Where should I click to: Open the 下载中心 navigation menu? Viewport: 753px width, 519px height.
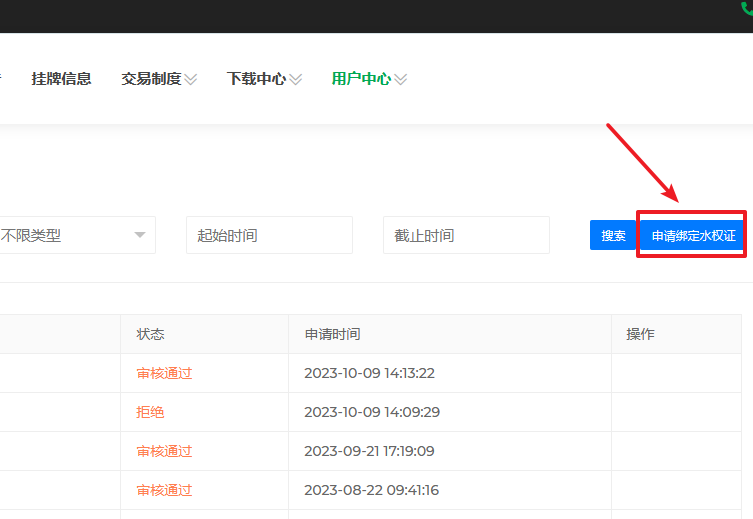tap(256, 79)
